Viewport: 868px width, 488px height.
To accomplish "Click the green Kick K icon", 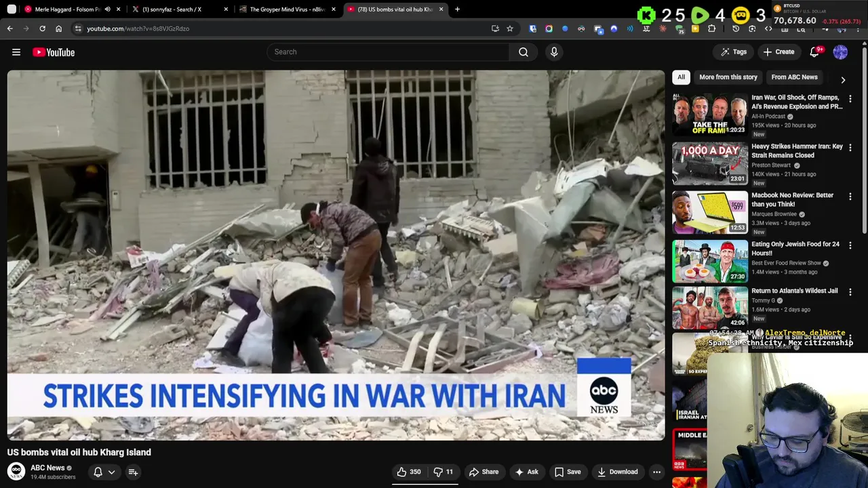I will [x=647, y=15].
